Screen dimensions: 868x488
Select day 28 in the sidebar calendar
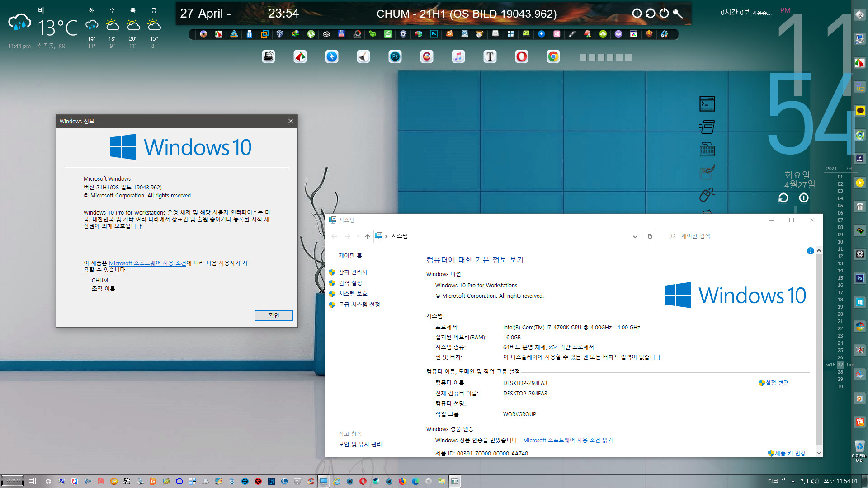click(840, 372)
